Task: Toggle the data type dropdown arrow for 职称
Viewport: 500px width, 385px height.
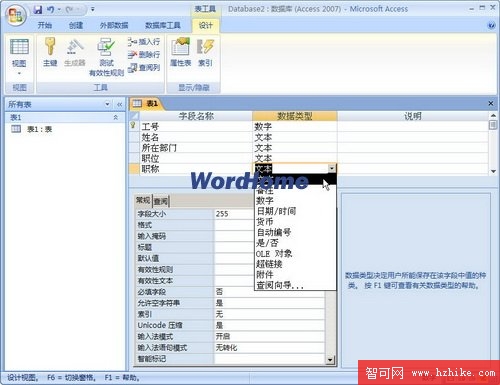Action: coord(332,169)
